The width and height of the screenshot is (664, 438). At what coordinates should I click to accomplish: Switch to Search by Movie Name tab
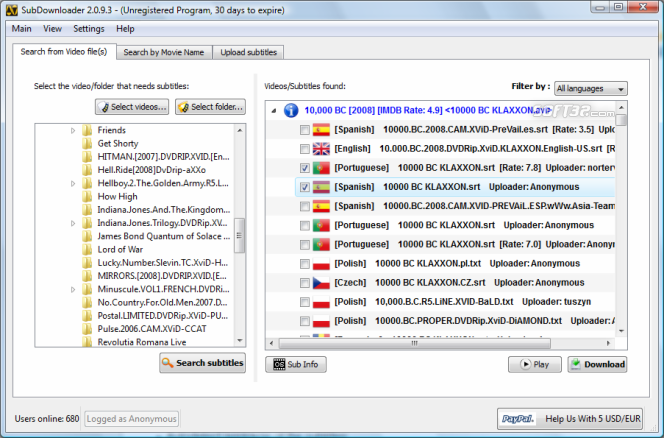click(164, 52)
